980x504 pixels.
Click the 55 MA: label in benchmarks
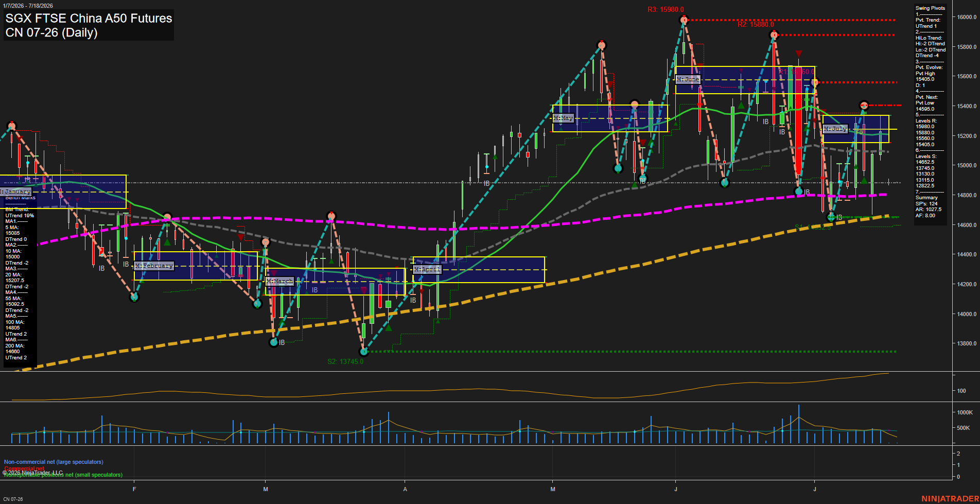(x=13, y=299)
